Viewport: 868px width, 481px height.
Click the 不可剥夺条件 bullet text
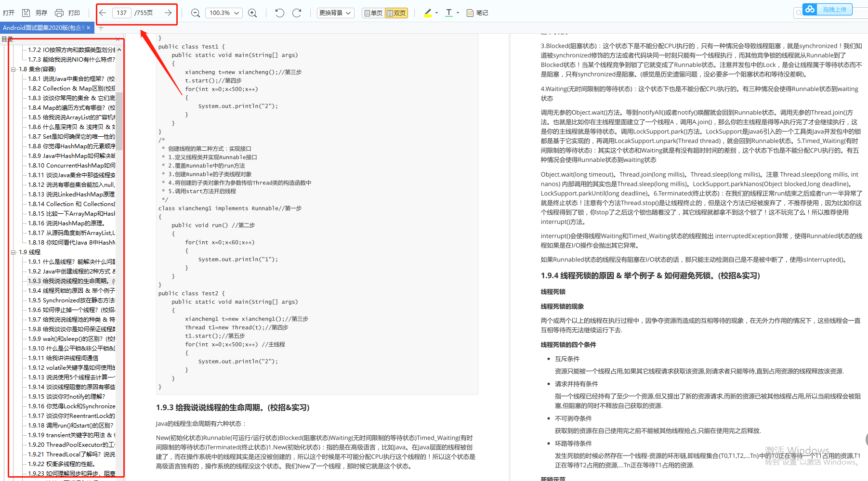(573, 419)
